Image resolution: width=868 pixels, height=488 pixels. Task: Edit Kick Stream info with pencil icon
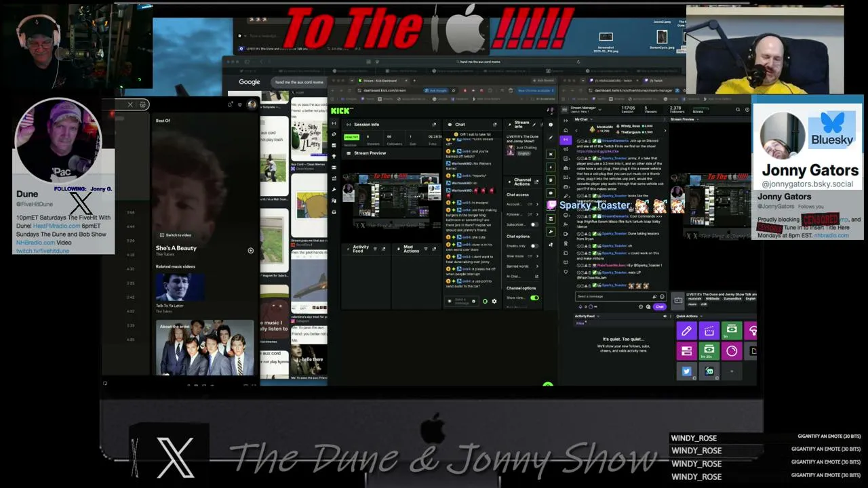pyautogui.click(x=534, y=124)
